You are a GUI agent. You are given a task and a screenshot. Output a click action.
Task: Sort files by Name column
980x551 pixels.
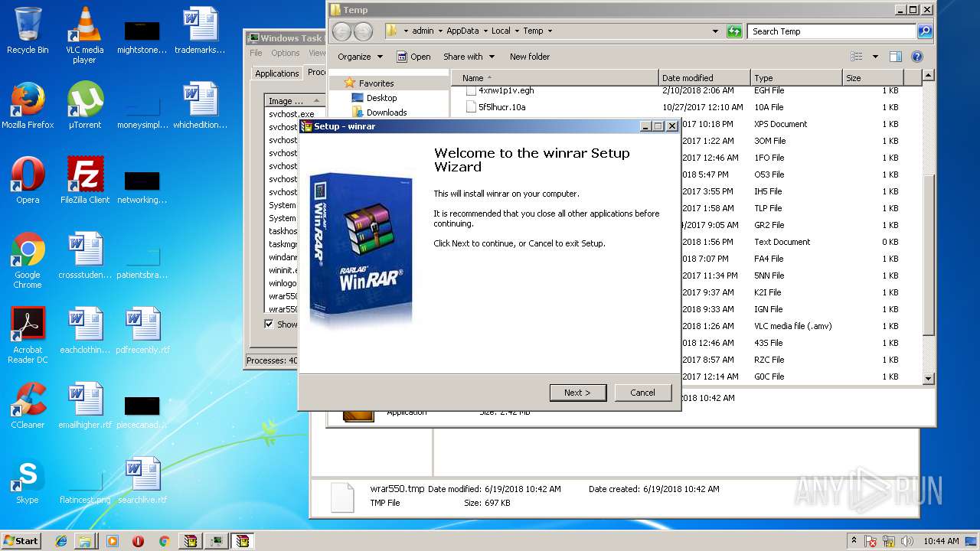click(x=554, y=78)
